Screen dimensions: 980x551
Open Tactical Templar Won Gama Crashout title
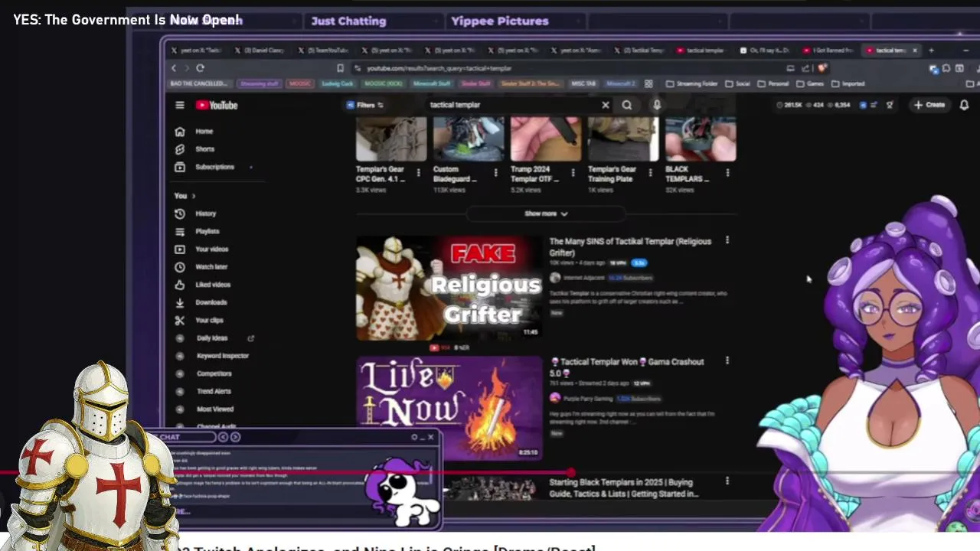click(x=627, y=367)
